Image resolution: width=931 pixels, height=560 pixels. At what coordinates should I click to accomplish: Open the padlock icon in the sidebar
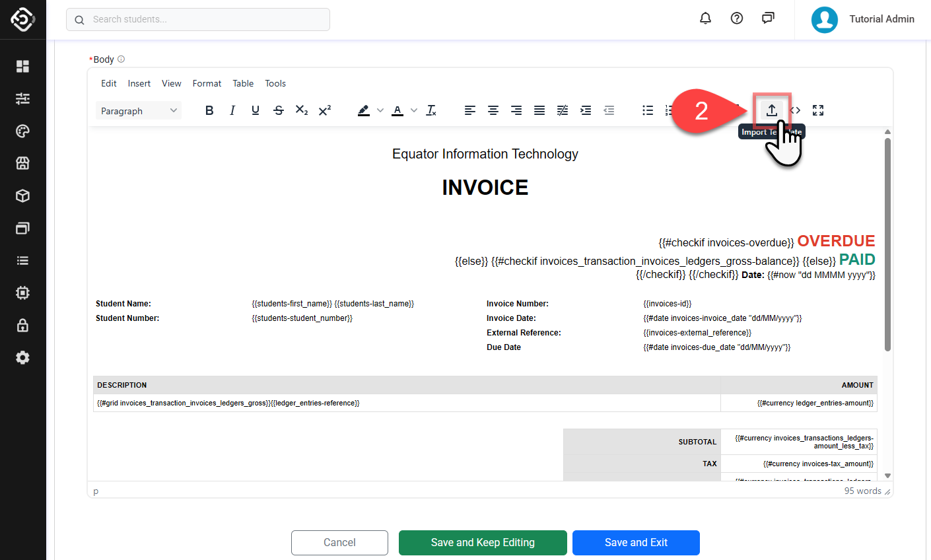point(22,325)
